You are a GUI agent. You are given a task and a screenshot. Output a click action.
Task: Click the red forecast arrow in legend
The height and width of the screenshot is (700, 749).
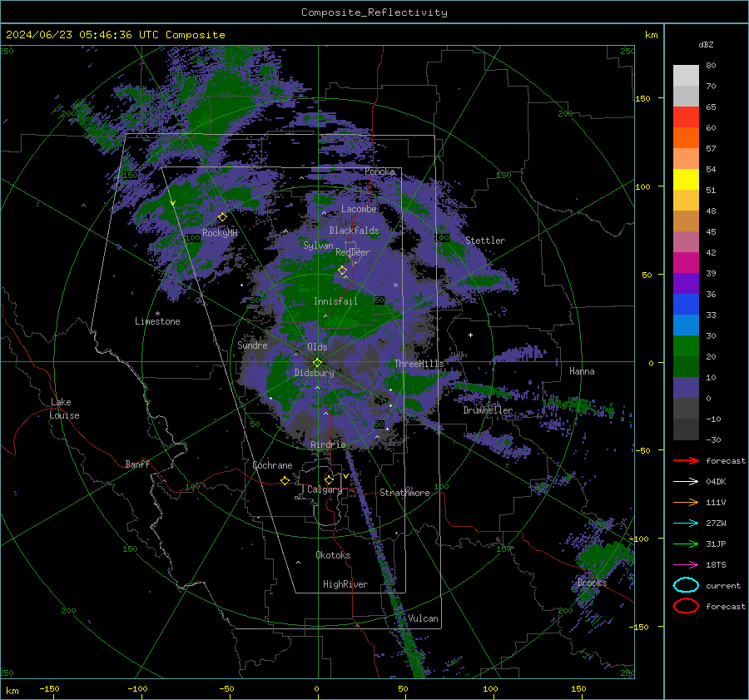click(x=686, y=460)
